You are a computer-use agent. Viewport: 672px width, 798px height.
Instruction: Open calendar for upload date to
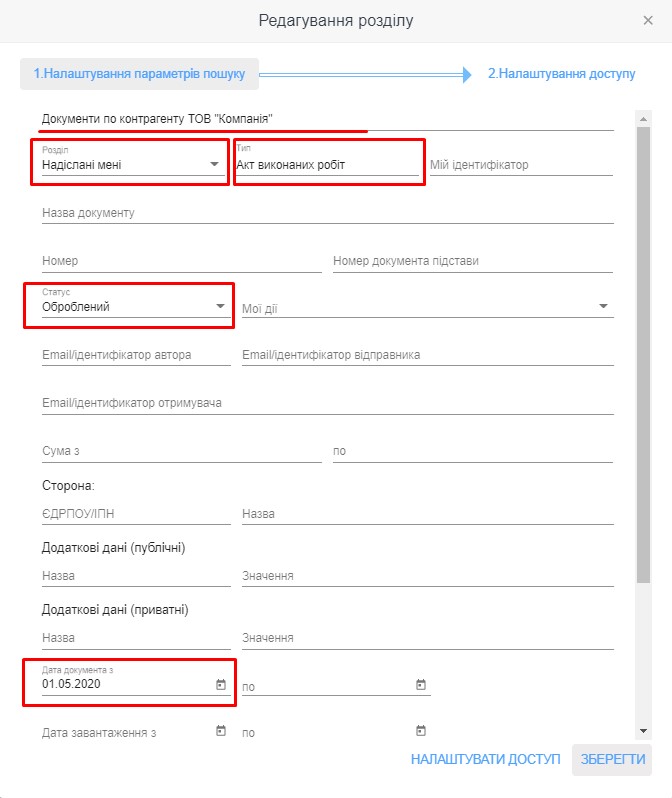tap(421, 731)
